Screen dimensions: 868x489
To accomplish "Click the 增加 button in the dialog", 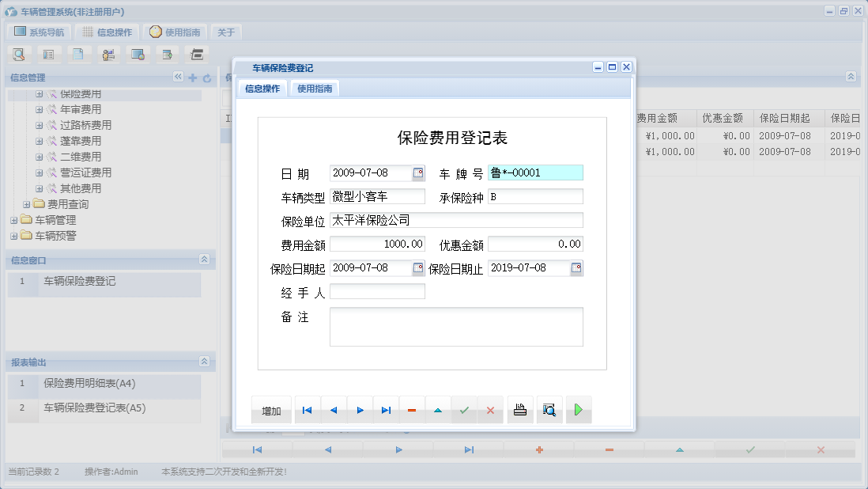I will 271,410.
